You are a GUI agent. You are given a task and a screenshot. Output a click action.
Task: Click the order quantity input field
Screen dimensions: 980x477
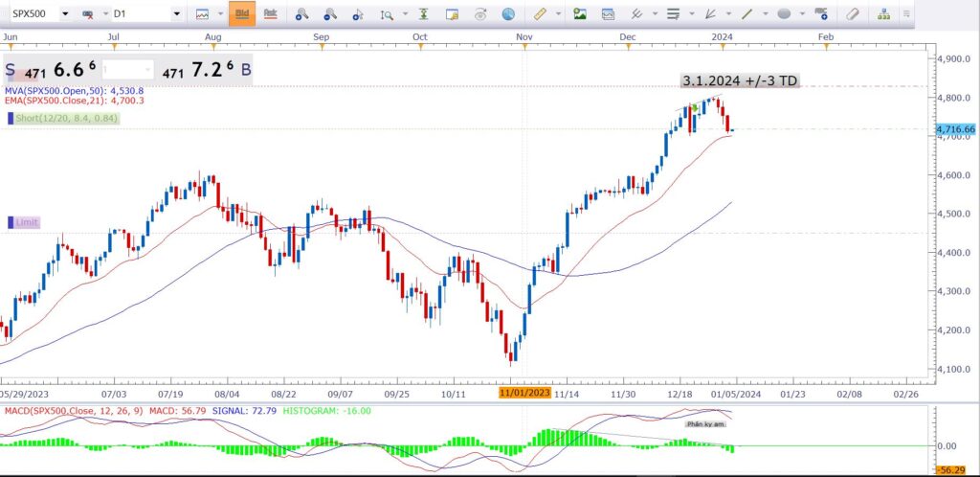click(127, 69)
